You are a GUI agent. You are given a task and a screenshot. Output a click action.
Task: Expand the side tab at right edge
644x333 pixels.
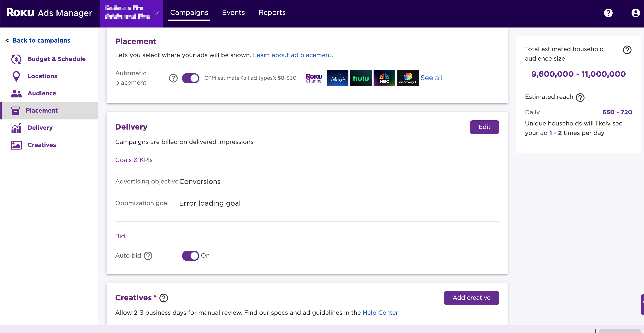[642, 305]
